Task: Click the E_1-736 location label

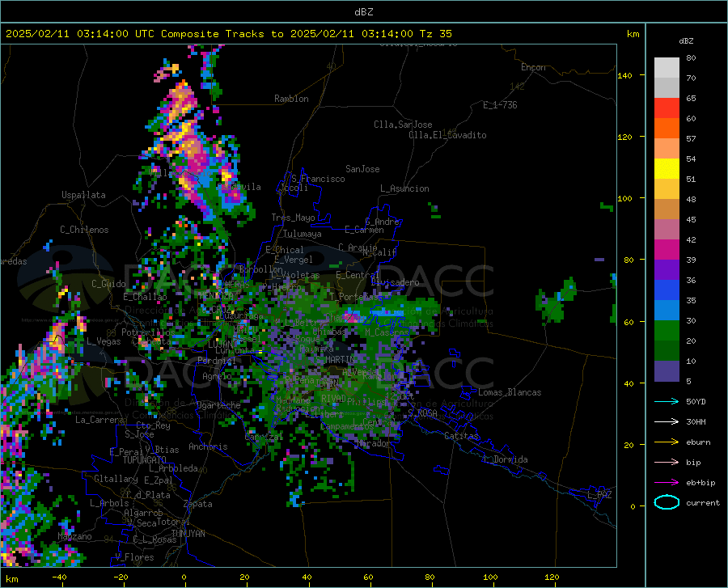Action: click(x=500, y=105)
